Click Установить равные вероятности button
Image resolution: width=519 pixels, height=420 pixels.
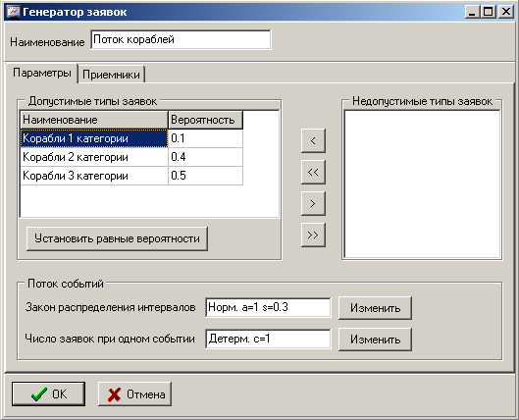click(x=117, y=238)
